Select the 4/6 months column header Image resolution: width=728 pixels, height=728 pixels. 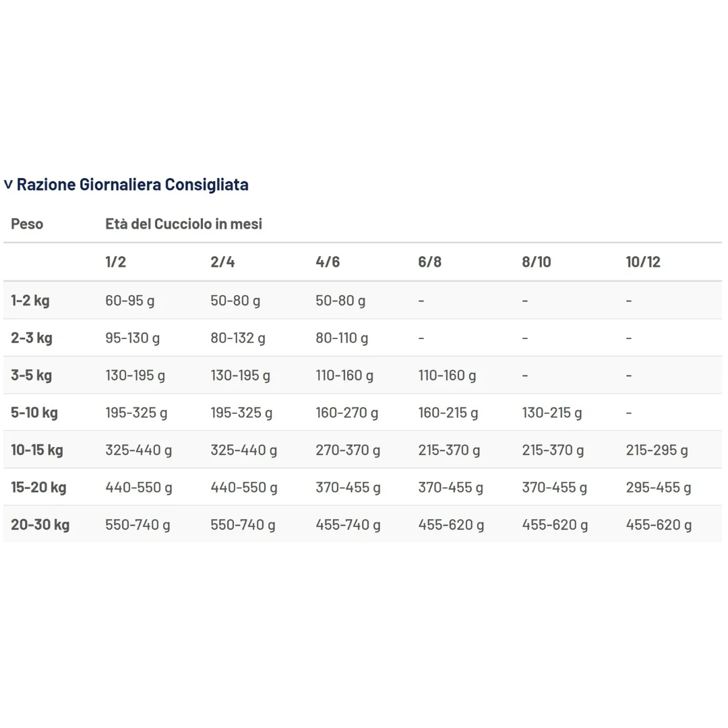click(x=328, y=262)
